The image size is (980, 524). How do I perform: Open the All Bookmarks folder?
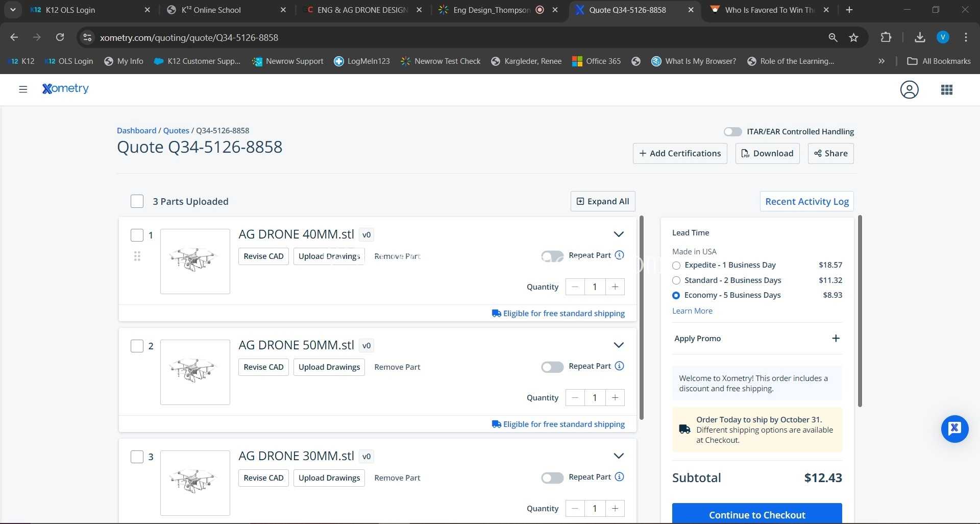click(939, 61)
